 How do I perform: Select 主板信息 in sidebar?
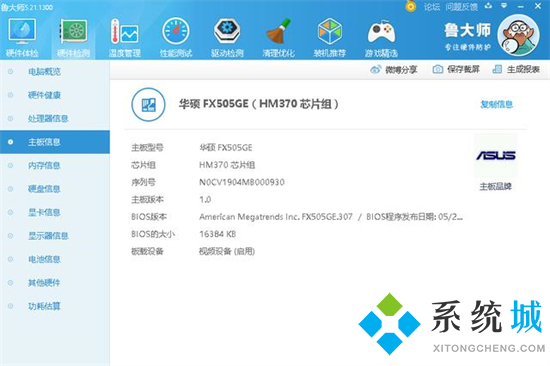click(x=55, y=142)
